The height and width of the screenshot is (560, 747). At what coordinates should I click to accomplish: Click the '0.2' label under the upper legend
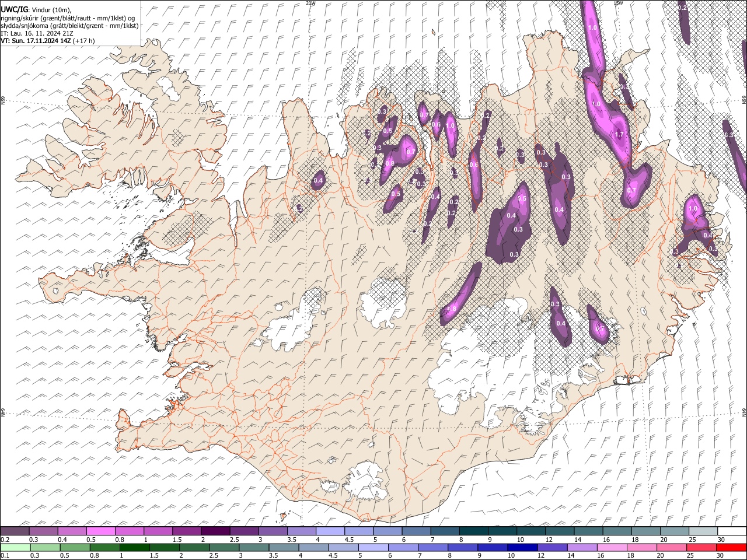click(x=5, y=539)
